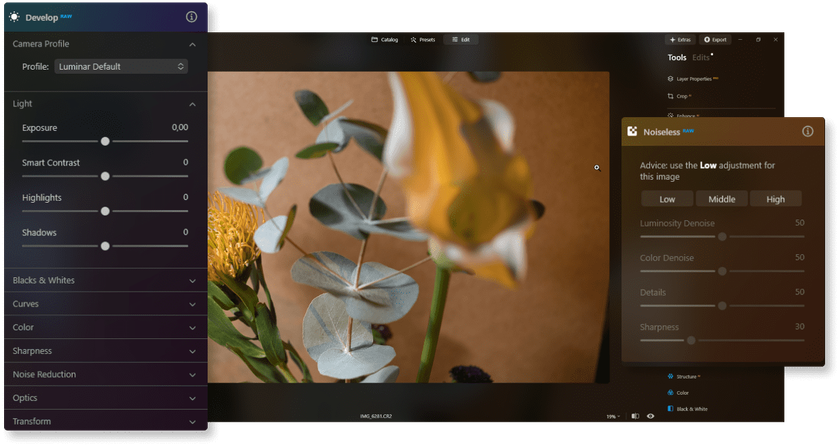Click the Exposure value 0,00
840x446 pixels.
(x=179, y=127)
